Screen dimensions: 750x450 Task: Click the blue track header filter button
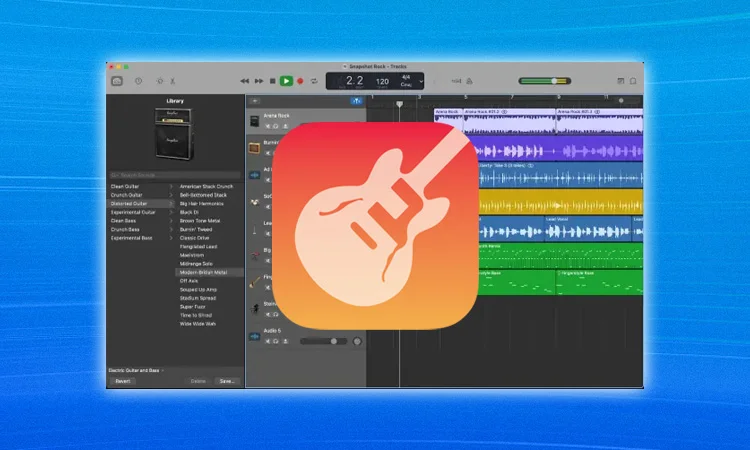(356, 101)
